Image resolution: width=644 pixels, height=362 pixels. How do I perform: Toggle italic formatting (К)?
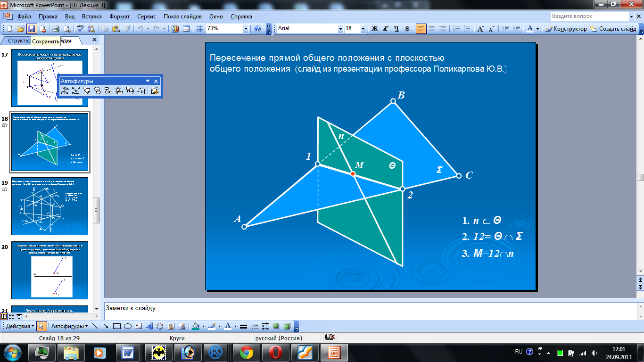[x=386, y=28]
